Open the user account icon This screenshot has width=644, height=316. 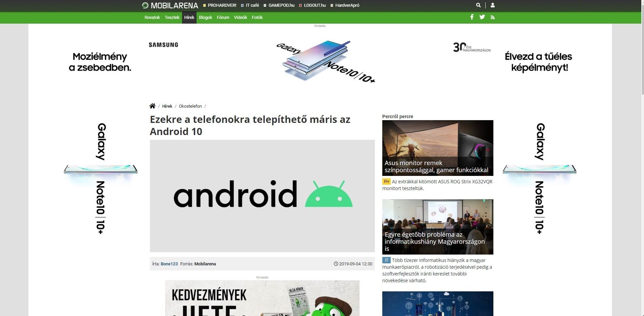click(x=493, y=5)
